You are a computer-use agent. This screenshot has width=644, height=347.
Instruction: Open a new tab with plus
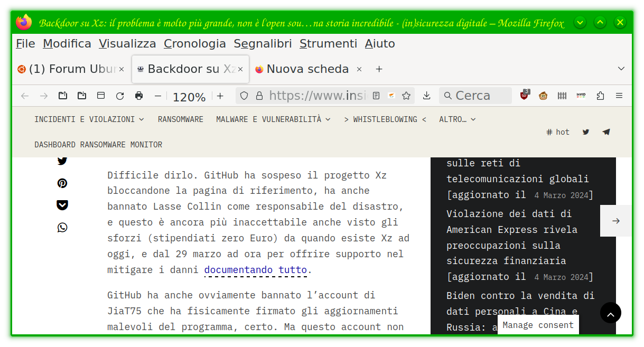click(x=379, y=69)
